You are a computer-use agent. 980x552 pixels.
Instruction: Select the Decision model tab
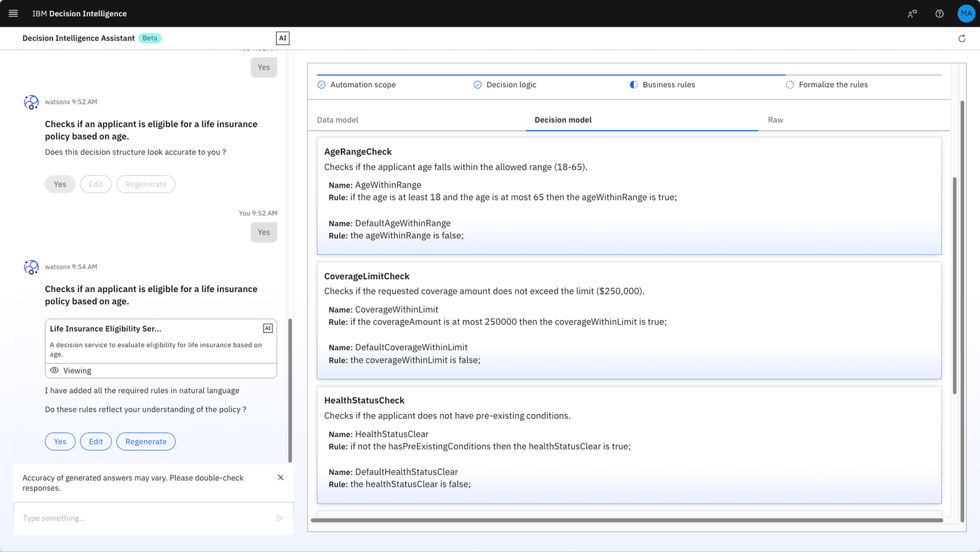(x=562, y=120)
